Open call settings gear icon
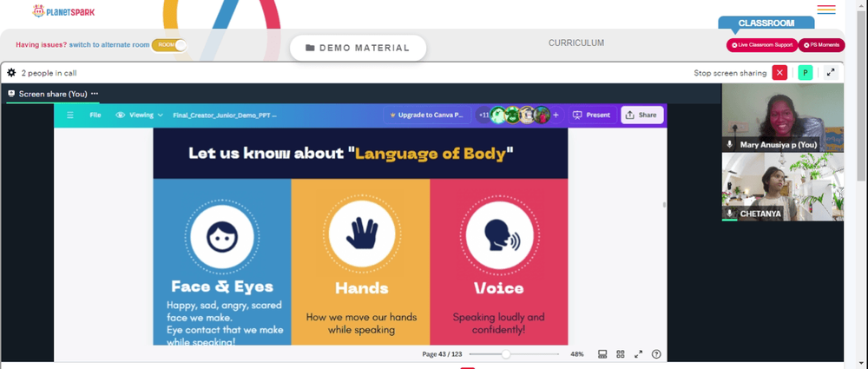 [x=11, y=73]
